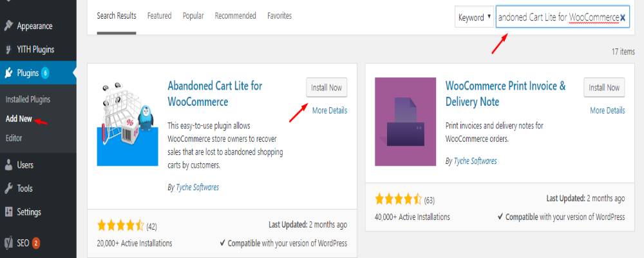Click the Yoast SEO icon
The height and width of the screenshot is (258, 644).
tap(9, 243)
